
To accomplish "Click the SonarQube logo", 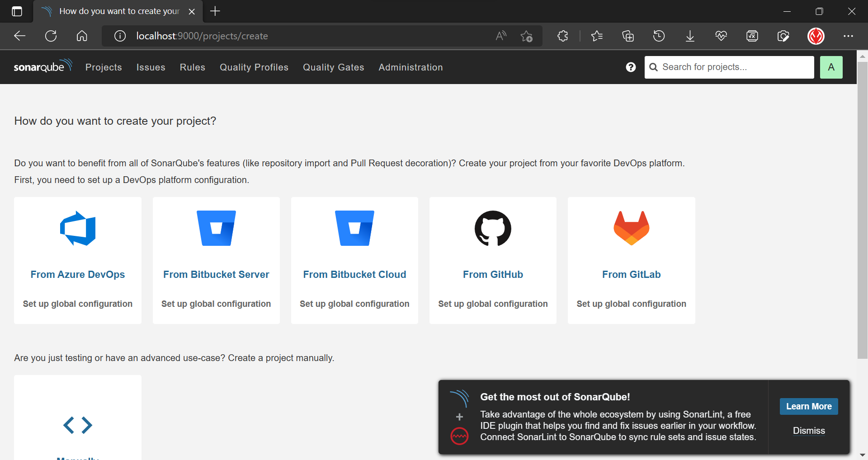I will point(42,66).
